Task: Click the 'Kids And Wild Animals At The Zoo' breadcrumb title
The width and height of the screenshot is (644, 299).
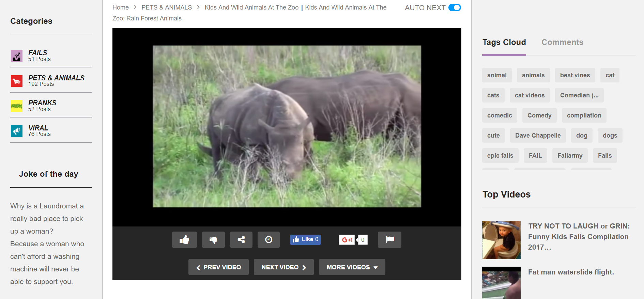Action: click(249, 13)
